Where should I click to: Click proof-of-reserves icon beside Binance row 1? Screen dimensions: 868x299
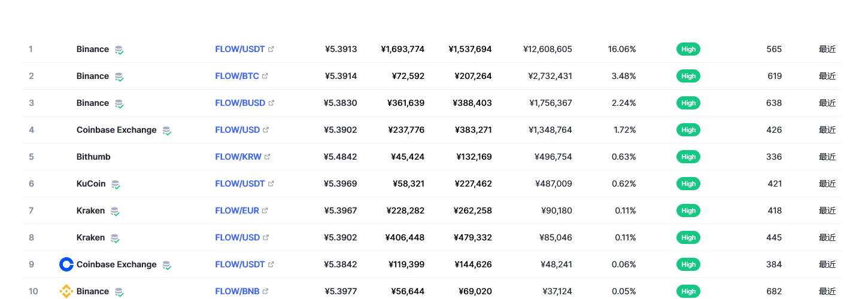pyautogui.click(x=119, y=50)
